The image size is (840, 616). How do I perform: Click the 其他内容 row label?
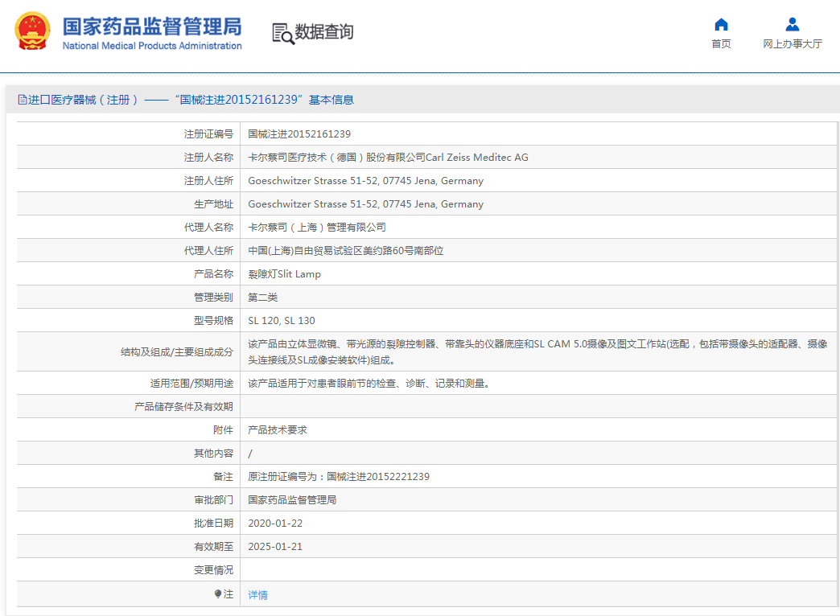[214, 454]
